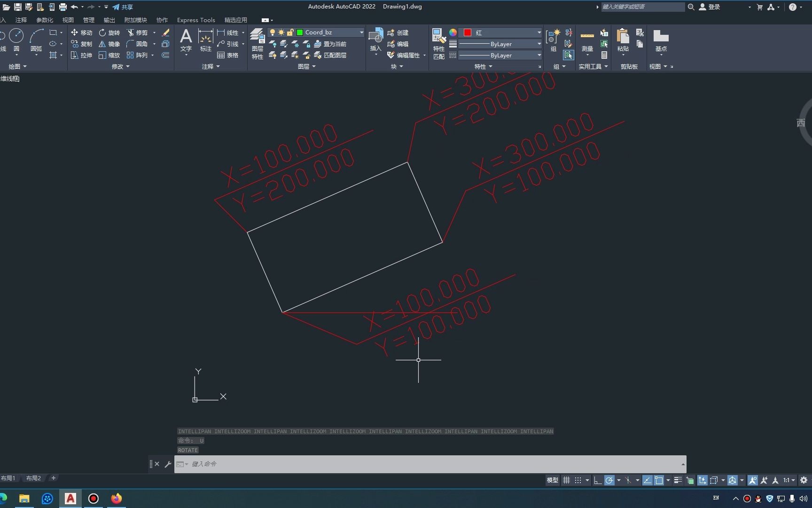Select the Dimension (标注) tool
Image resolution: width=812 pixels, height=508 pixels.
tap(206, 40)
